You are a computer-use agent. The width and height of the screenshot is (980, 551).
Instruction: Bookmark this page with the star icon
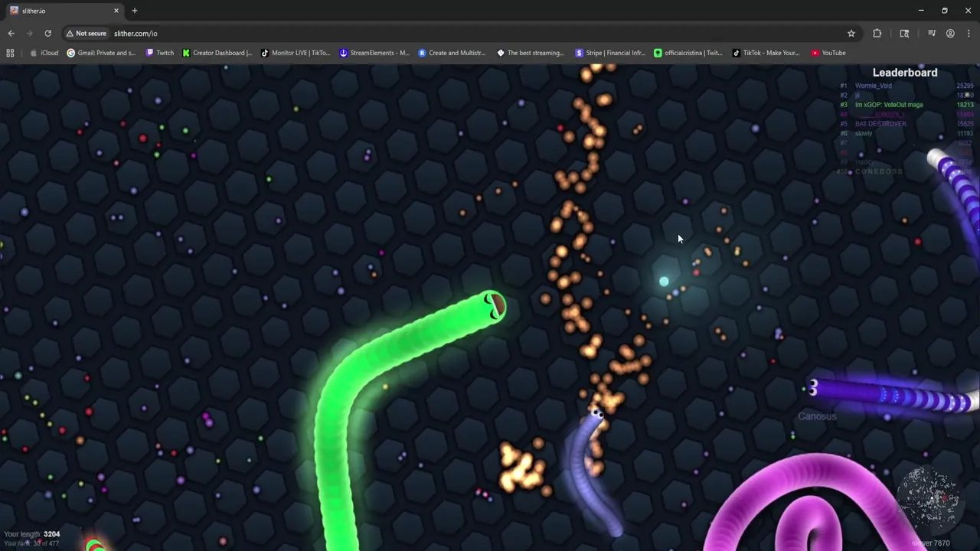851,33
